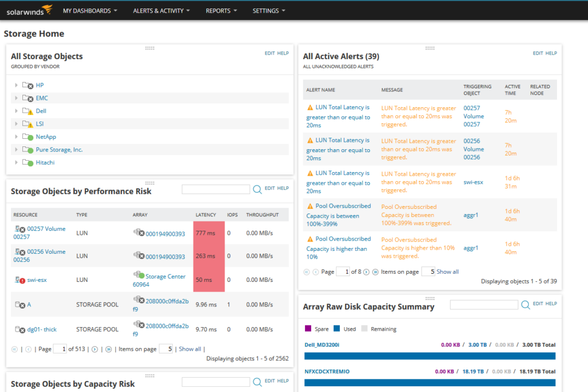Open the NFXCDCXTREMIO array link
This screenshot has height=392, width=588.
pos(327,371)
